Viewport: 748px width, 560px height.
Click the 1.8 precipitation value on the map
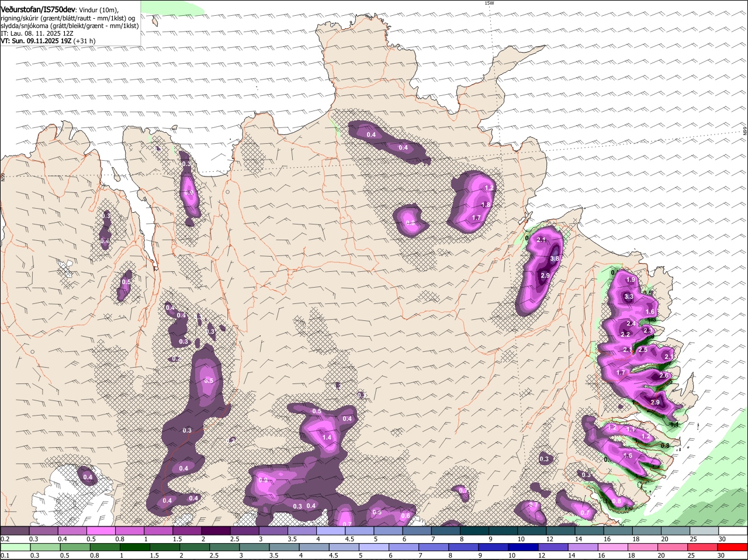(486, 205)
